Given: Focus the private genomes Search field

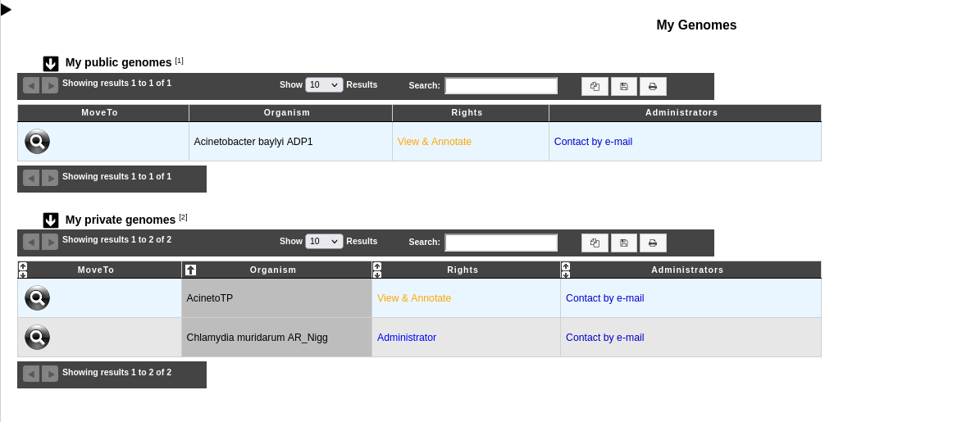Looking at the screenshot, I should [500, 243].
